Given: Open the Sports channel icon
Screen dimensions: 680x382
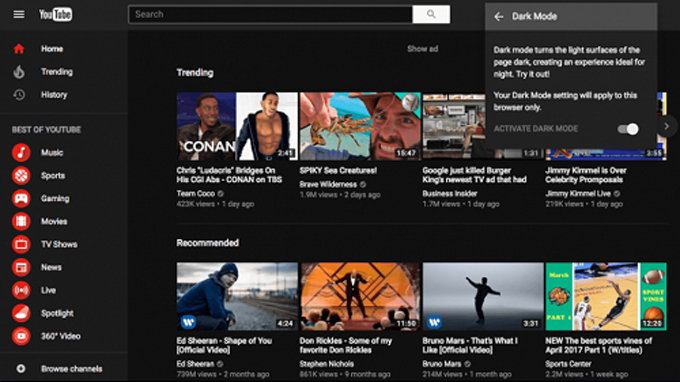Looking at the screenshot, I should (21, 176).
